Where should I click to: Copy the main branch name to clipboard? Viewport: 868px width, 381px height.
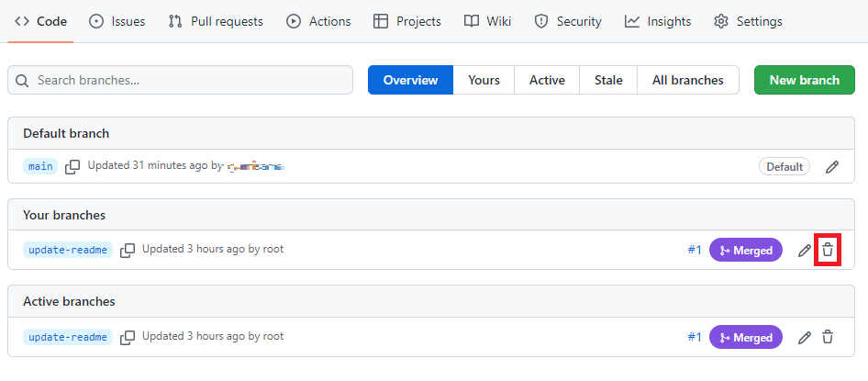(x=72, y=166)
